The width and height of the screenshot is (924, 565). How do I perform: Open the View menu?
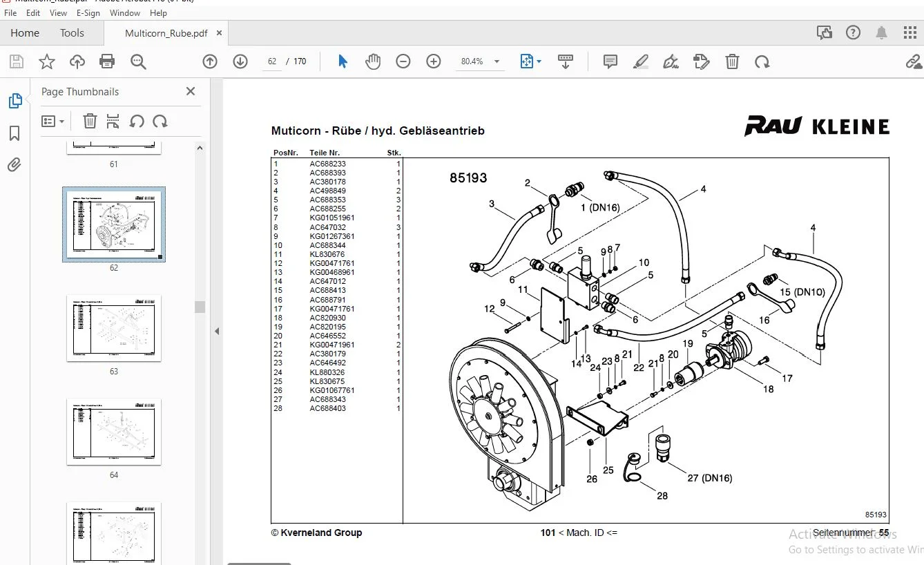coord(59,12)
